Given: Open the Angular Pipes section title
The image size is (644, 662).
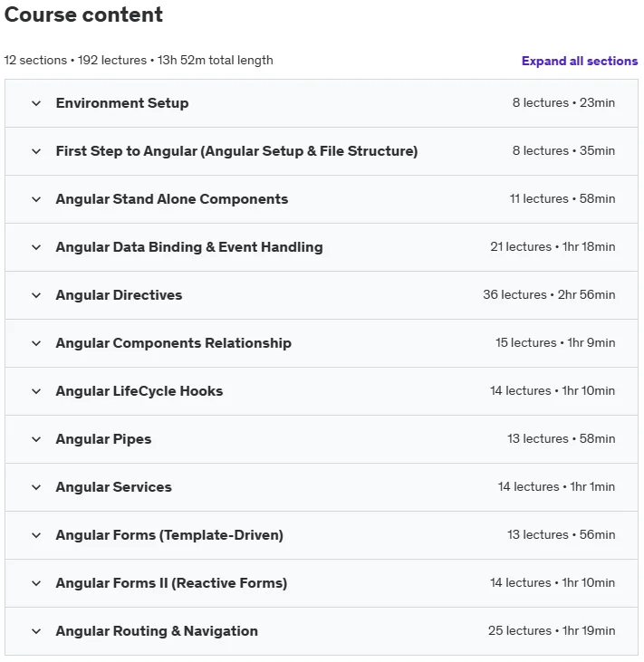Looking at the screenshot, I should pos(103,439).
